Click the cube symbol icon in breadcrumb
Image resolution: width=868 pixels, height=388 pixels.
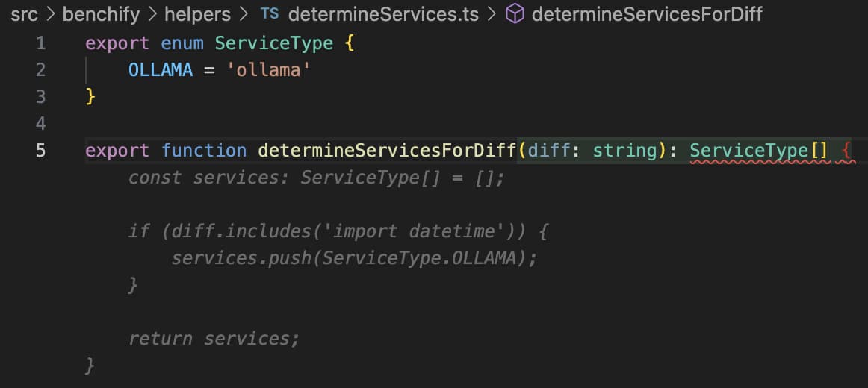coord(515,14)
